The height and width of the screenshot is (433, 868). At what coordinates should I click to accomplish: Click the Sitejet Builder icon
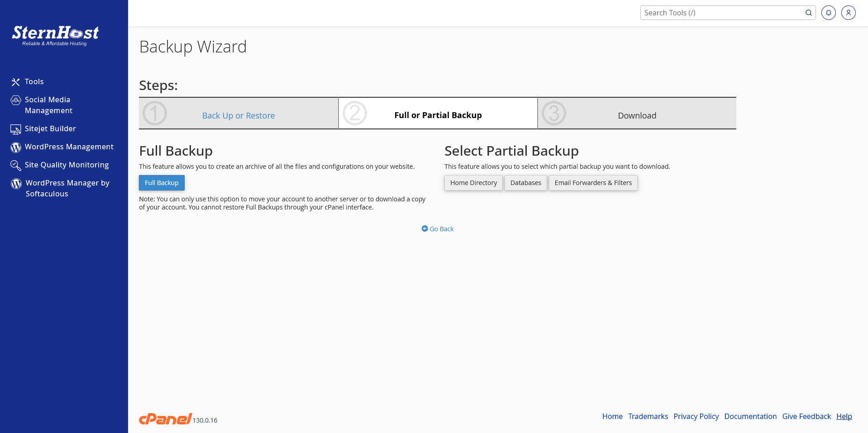tap(16, 129)
